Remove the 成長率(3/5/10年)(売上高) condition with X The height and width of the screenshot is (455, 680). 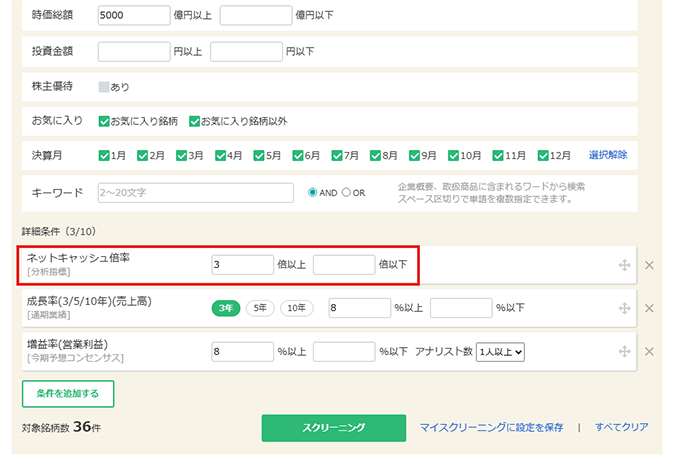click(x=649, y=308)
